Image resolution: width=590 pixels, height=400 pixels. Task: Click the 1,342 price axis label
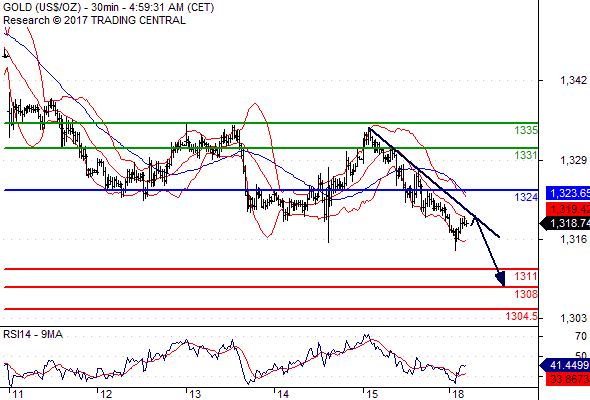point(573,80)
